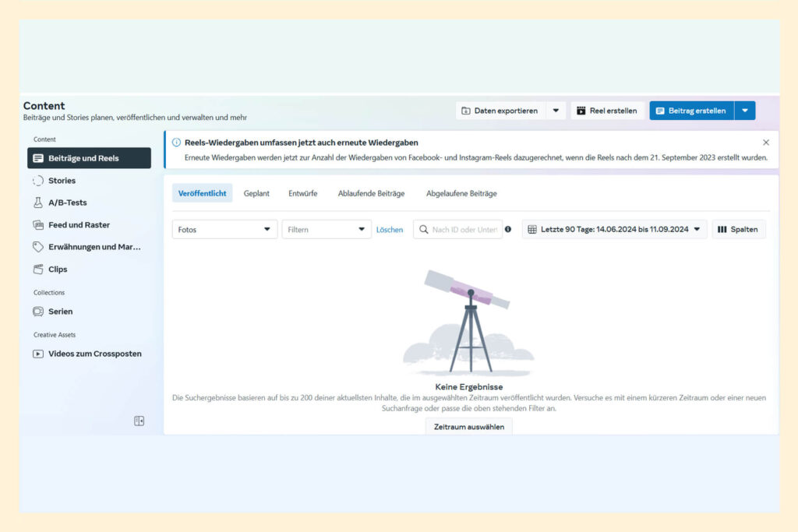Viewport: 798px width, 532px height.
Task: Expand the Beitrag erstellen dropdown arrow
Action: coord(745,111)
